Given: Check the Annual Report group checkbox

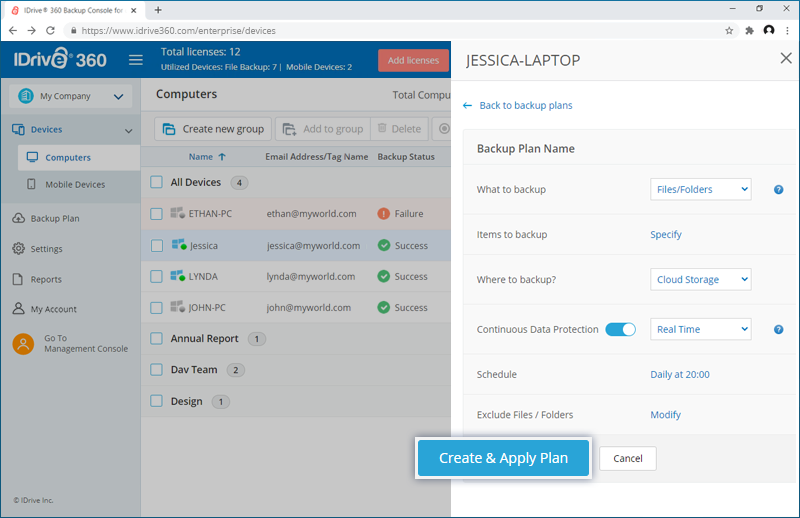Looking at the screenshot, I should [157, 338].
